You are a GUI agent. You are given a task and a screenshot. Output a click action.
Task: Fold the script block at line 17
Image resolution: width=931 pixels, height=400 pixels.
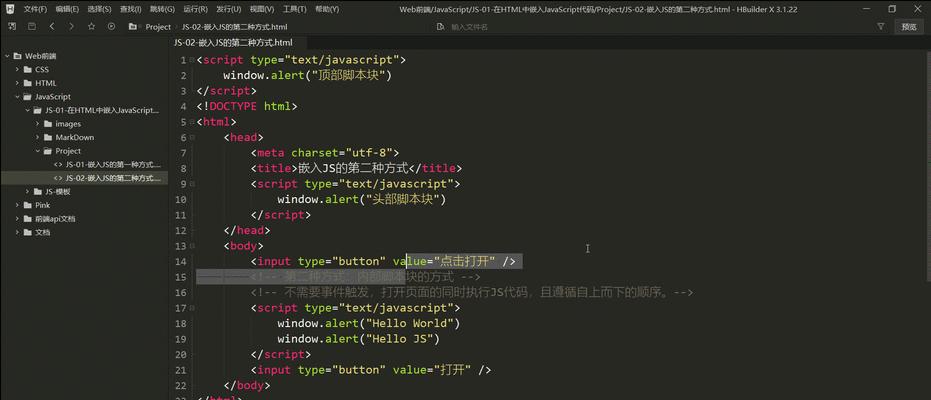coord(192,308)
